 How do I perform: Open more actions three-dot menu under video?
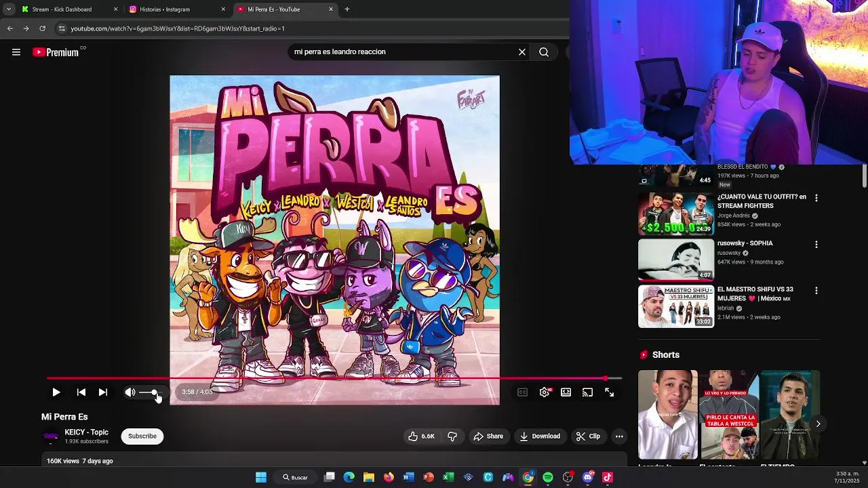point(619,436)
